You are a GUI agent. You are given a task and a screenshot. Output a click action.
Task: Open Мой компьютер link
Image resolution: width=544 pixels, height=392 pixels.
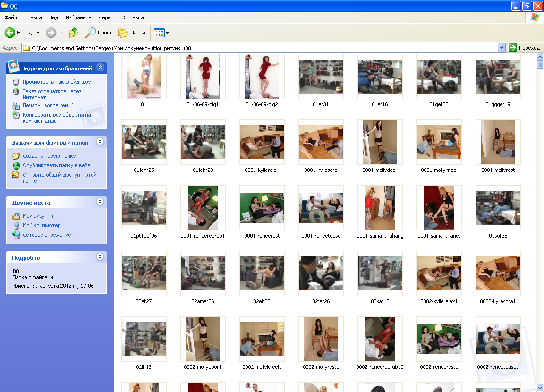pos(42,225)
